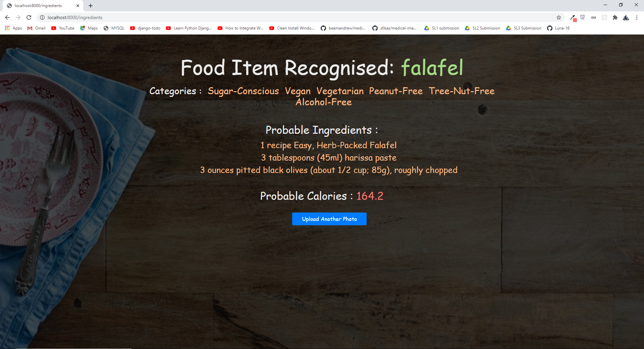Open the YouTube bookmark
644x349 pixels.
coord(63,28)
